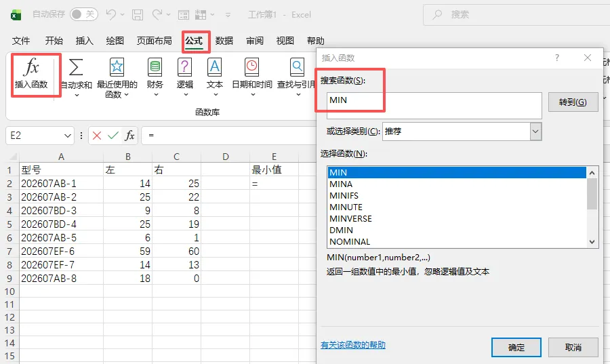Select MINIFS in the function list
Screen dimensions: 610x364
click(x=457, y=196)
